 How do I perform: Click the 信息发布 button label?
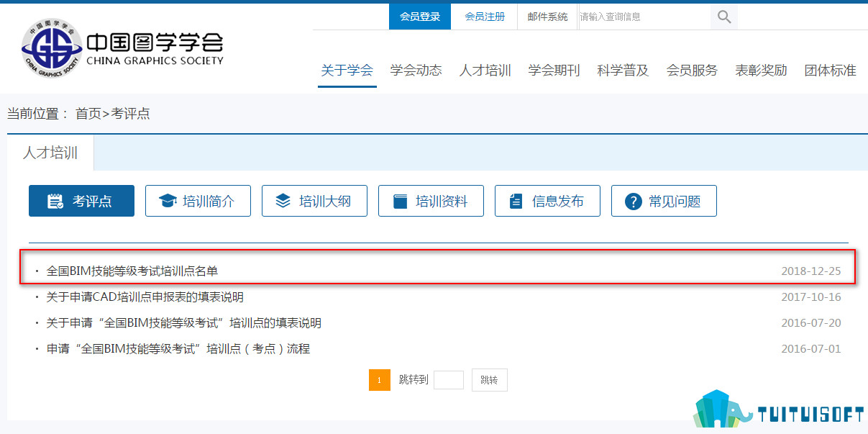click(558, 202)
